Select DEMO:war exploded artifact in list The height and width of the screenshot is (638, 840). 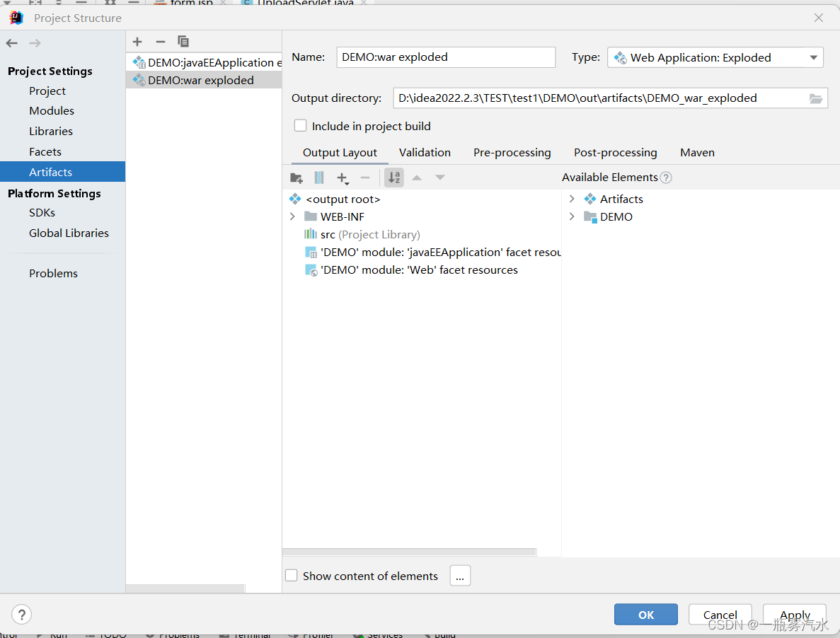point(204,81)
